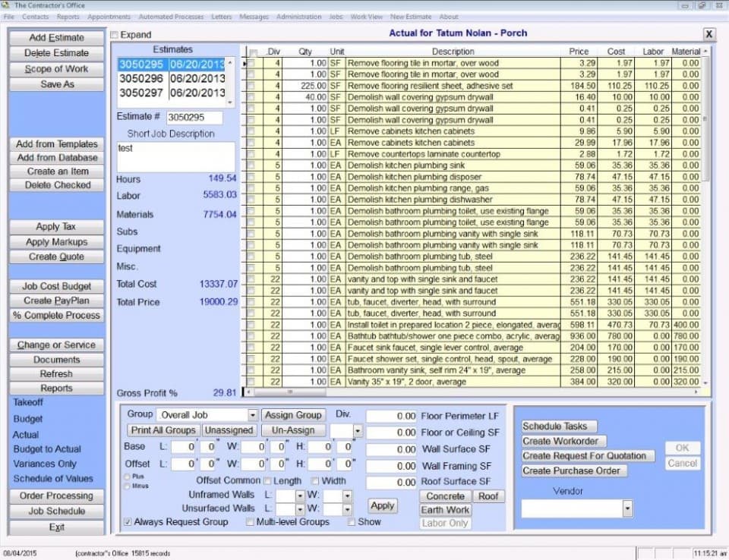Viewport: 729px width, 560px height.
Task: Select estimate 3050297 in list
Action: click(172, 93)
